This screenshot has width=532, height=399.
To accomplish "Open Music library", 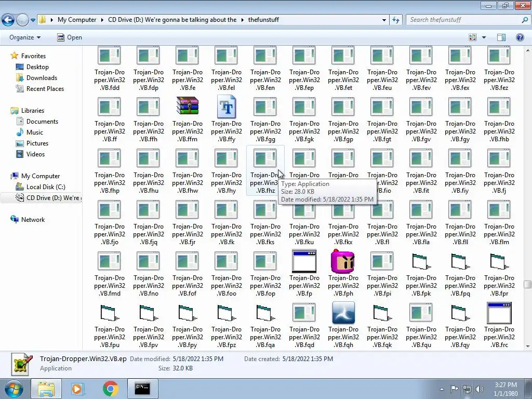I will point(35,132).
